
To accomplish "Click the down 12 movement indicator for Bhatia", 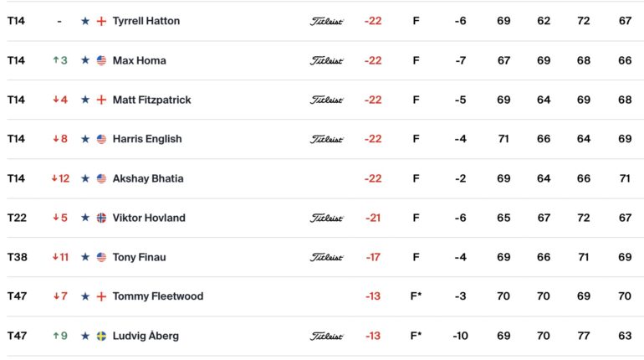I will click(60, 178).
